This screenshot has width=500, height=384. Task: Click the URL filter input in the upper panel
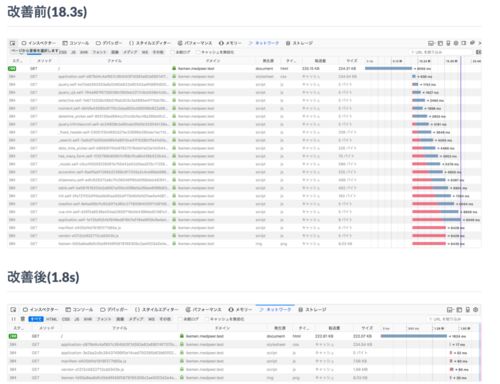click(441, 52)
